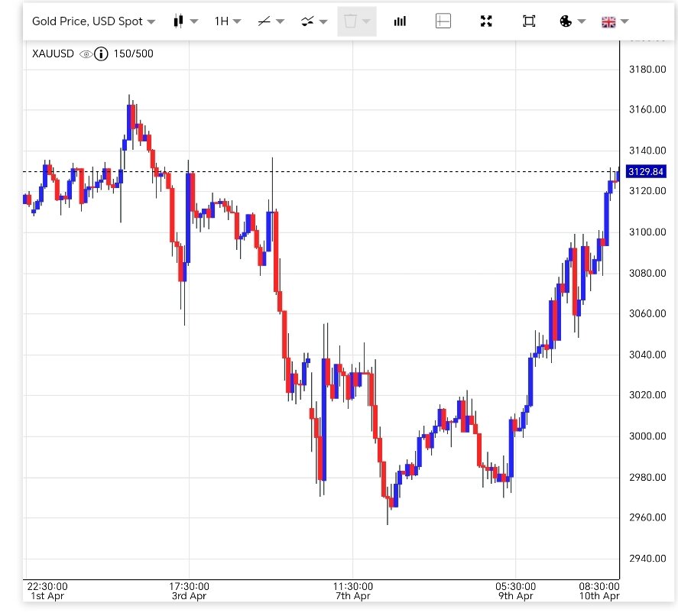Click the XAUUSD symbol label
This screenshot has height=616, width=678.
point(54,54)
